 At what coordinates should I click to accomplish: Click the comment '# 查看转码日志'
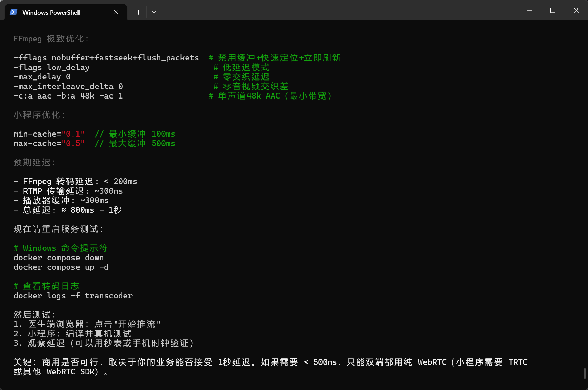[47, 286]
